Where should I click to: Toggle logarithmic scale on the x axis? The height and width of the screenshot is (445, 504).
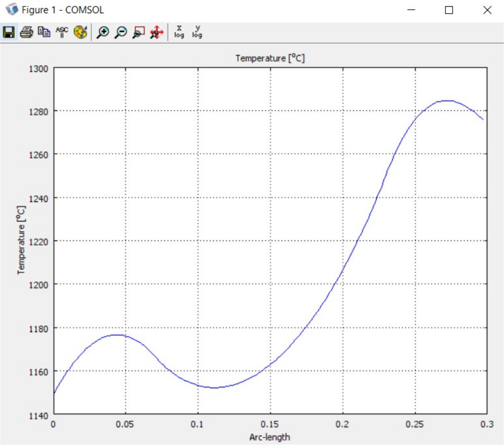point(179,33)
